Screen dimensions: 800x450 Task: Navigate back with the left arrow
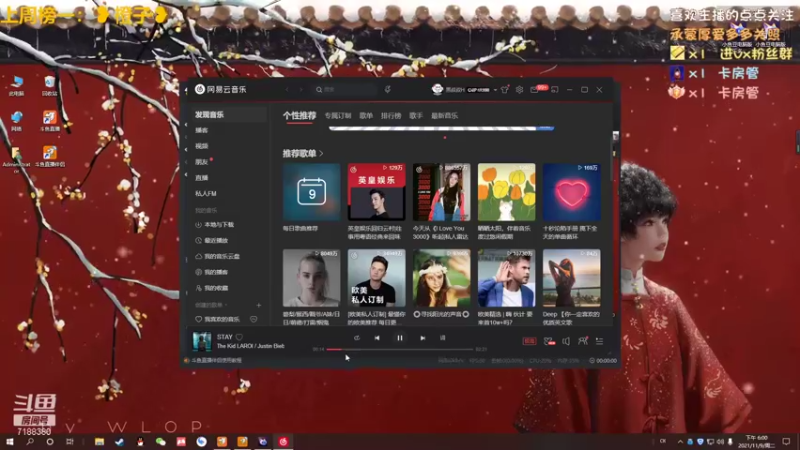click(287, 89)
